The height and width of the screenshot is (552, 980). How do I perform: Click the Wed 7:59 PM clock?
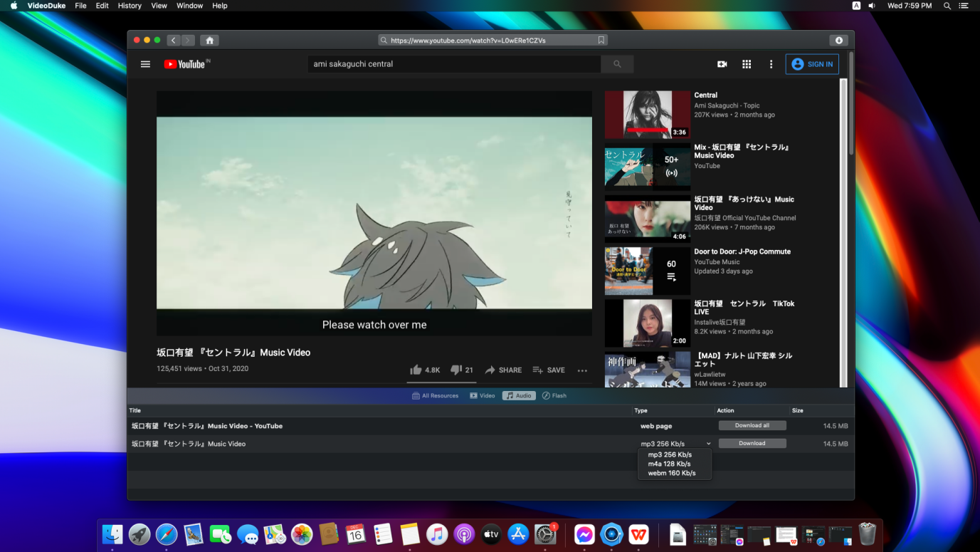click(x=910, y=6)
